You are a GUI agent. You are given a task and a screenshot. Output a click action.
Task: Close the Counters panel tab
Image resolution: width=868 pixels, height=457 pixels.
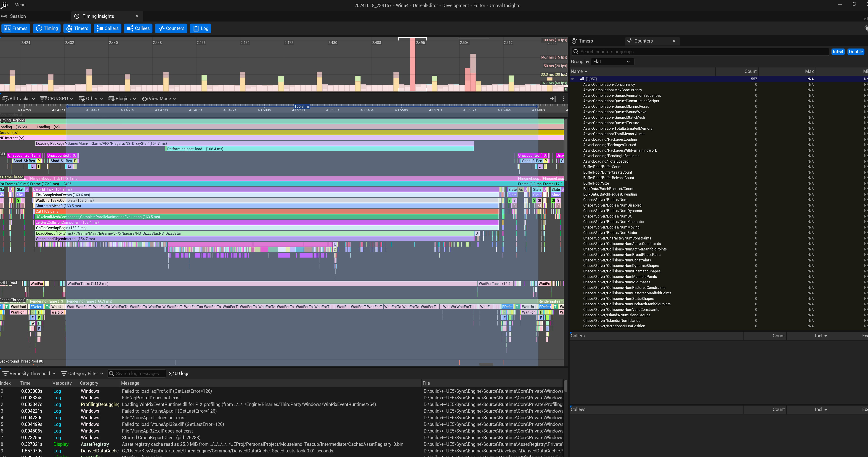(674, 41)
